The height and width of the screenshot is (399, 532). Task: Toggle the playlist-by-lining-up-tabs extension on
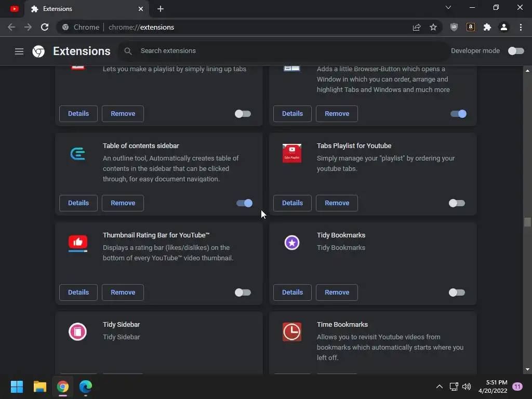coord(243,114)
